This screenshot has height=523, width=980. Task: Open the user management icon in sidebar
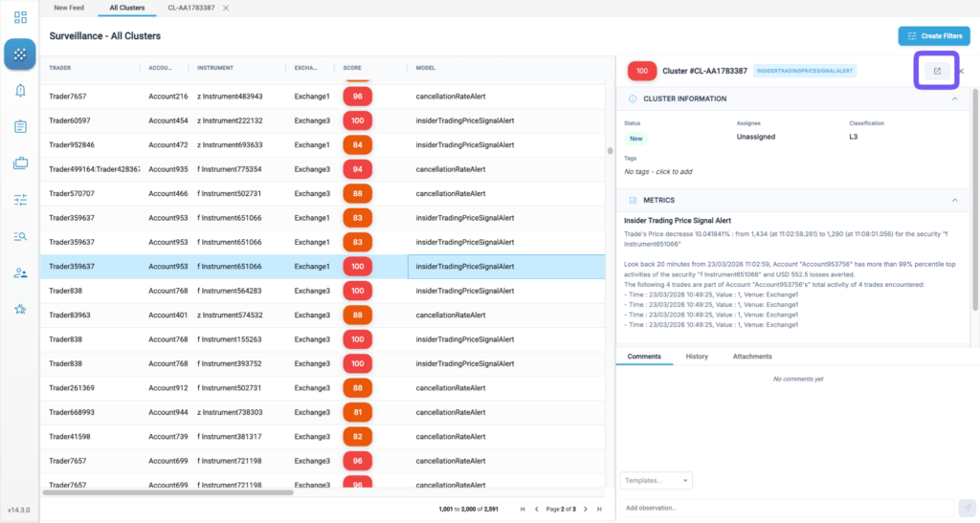20,273
